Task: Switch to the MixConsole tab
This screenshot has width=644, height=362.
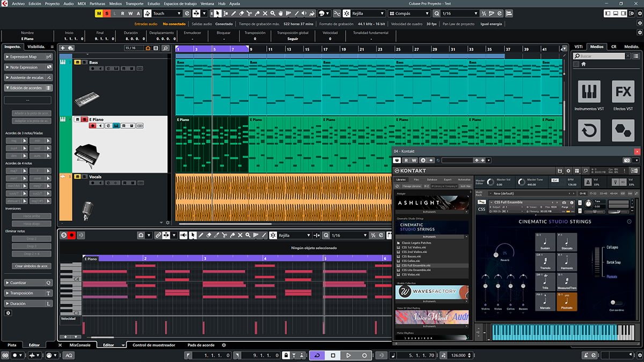Action: [80, 345]
